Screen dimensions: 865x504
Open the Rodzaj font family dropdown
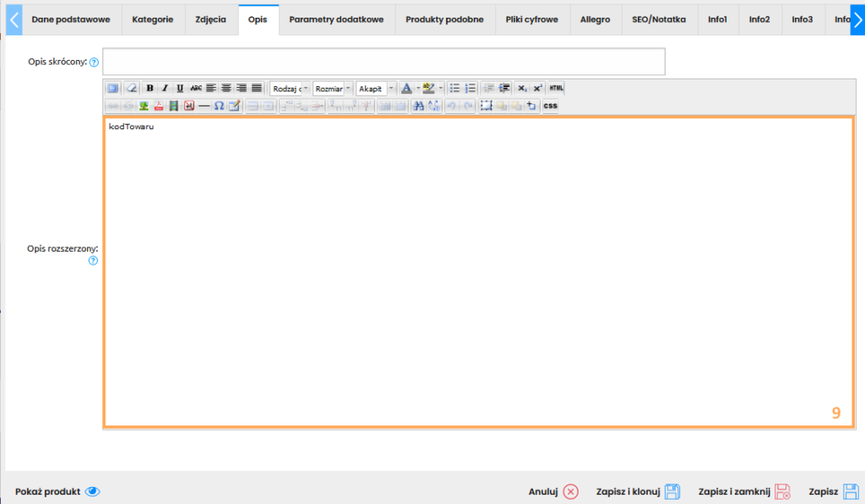click(x=290, y=88)
